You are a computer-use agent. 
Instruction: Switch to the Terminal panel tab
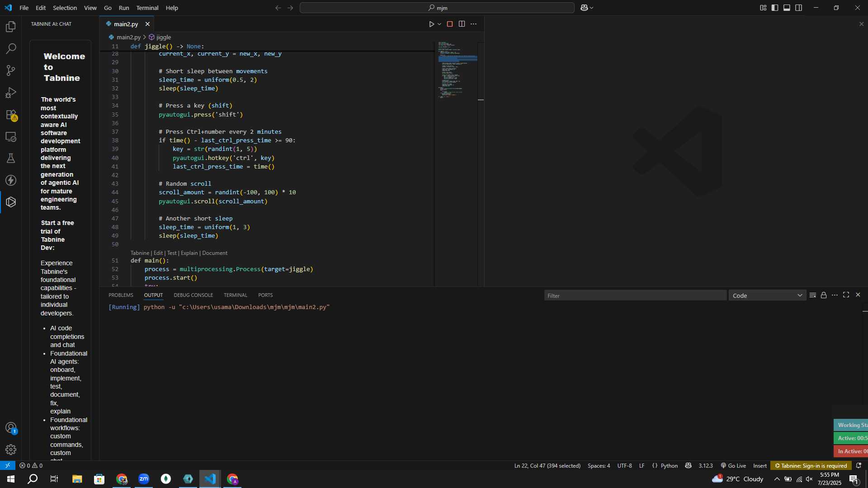click(x=236, y=295)
